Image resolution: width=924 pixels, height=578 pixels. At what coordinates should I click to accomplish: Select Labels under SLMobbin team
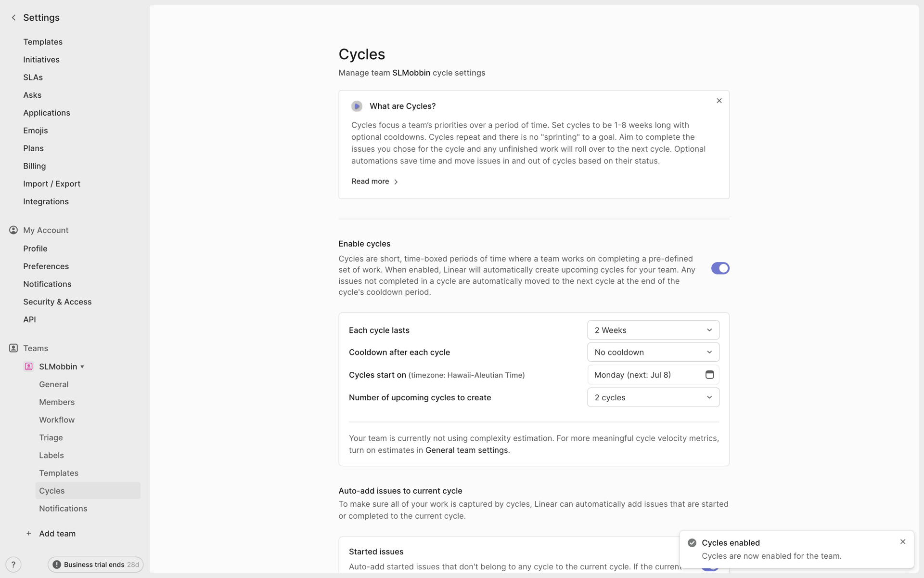point(51,456)
